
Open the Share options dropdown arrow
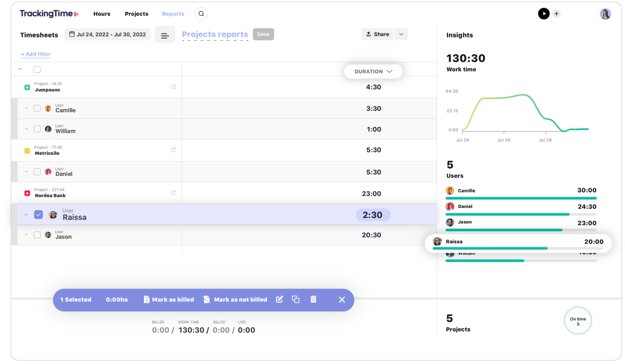tap(401, 34)
